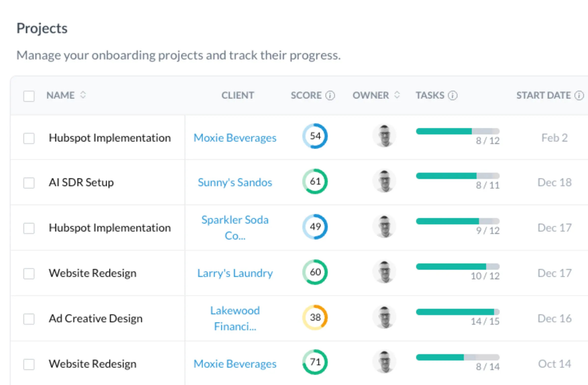Open the Sunny's Sandos client link
Screen dimensions: 588x385
tap(235, 182)
